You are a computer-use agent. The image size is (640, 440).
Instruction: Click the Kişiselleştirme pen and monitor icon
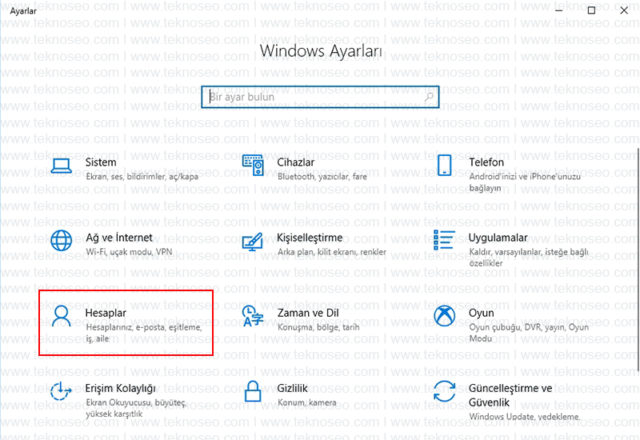coord(252,242)
